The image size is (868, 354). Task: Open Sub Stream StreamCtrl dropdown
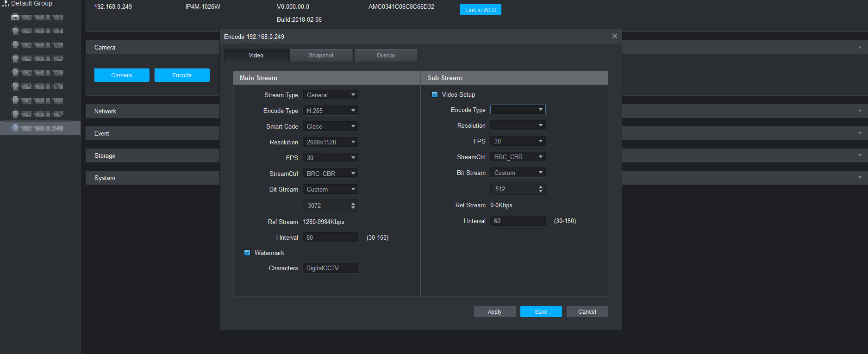click(x=518, y=157)
